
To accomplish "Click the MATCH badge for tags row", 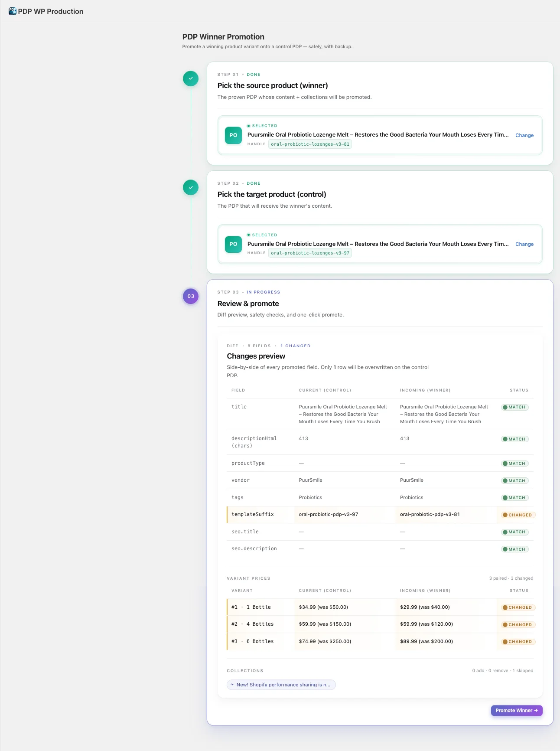I will click(515, 498).
